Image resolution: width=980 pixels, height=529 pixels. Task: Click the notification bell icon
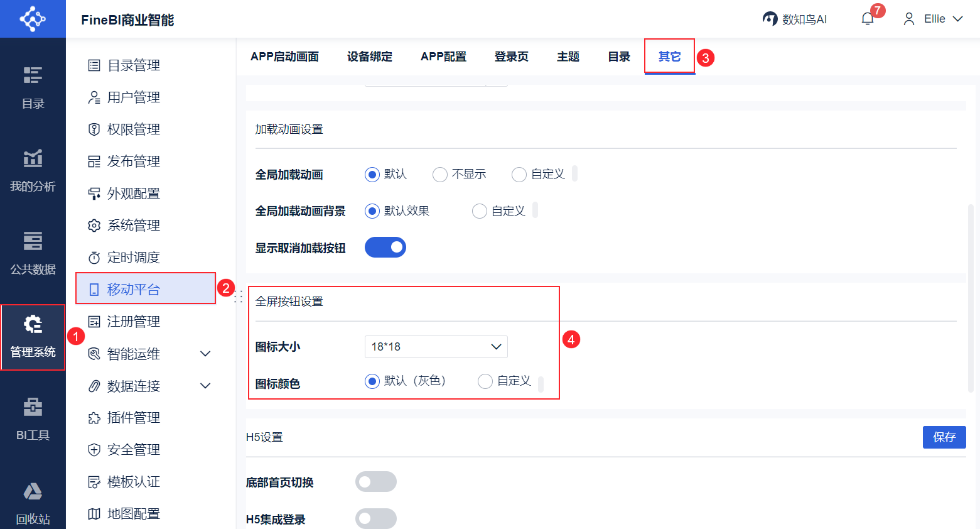click(868, 19)
